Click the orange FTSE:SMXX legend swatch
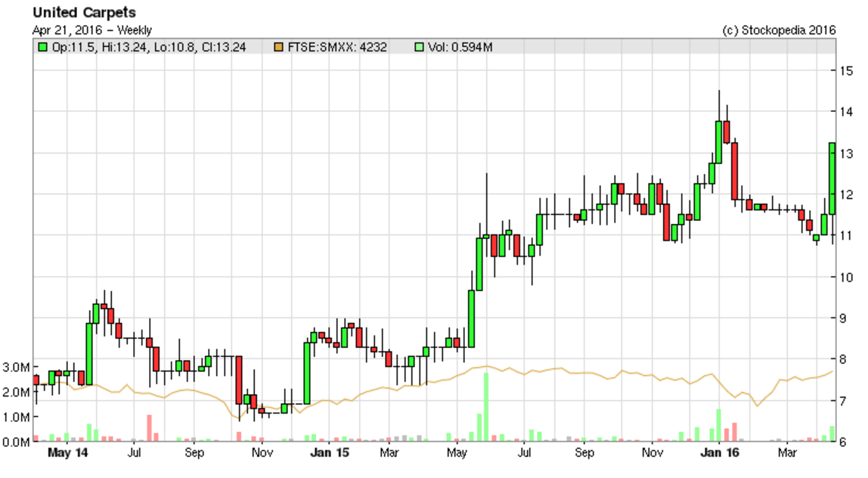This screenshot has width=868, height=478. tap(278, 47)
